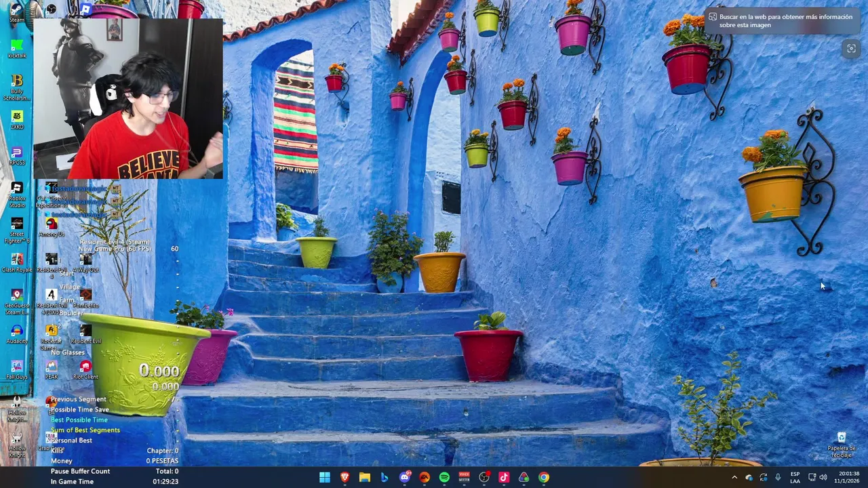
Task: Select the Among Us desktop icon
Action: click(52, 226)
